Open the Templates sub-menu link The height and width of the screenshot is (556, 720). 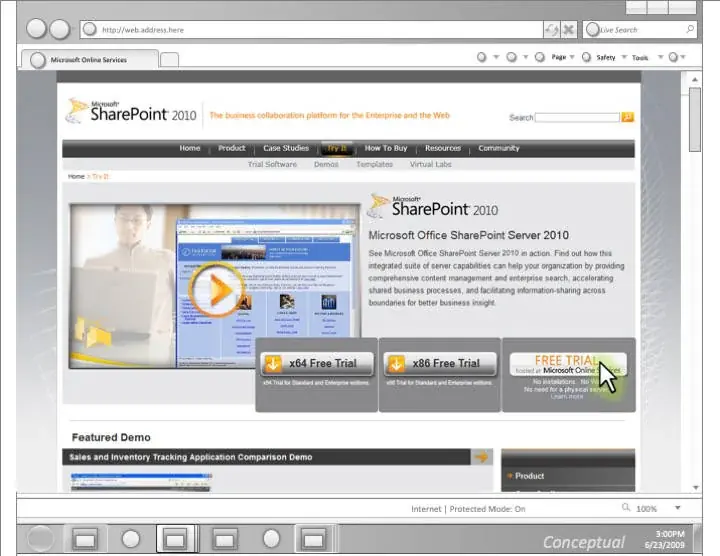374,164
